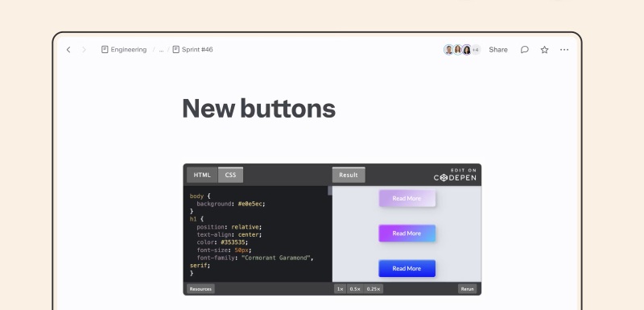Screen dimensions: 644x310
Task: Open the three-dot page options menu
Action: 564,50
